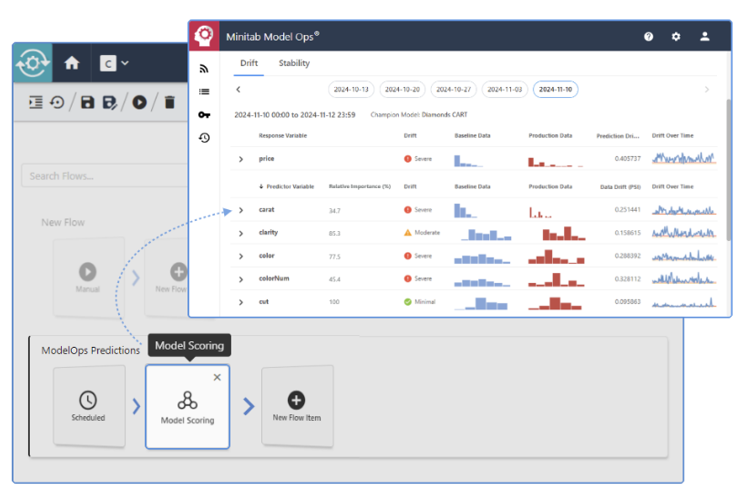
Task: Switch to the Drift tab
Action: (x=249, y=63)
